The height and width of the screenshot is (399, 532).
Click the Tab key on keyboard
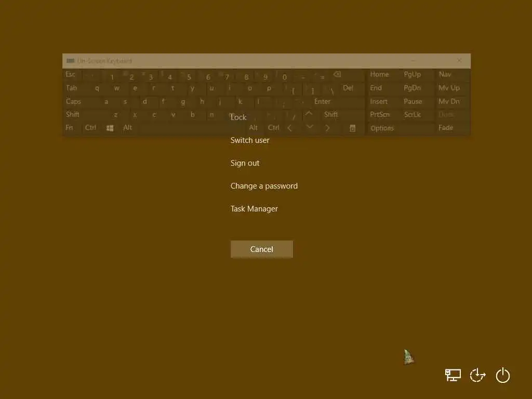pyautogui.click(x=72, y=88)
